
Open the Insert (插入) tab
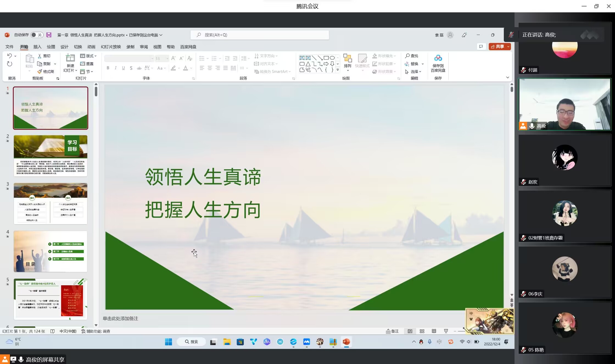coord(37,47)
